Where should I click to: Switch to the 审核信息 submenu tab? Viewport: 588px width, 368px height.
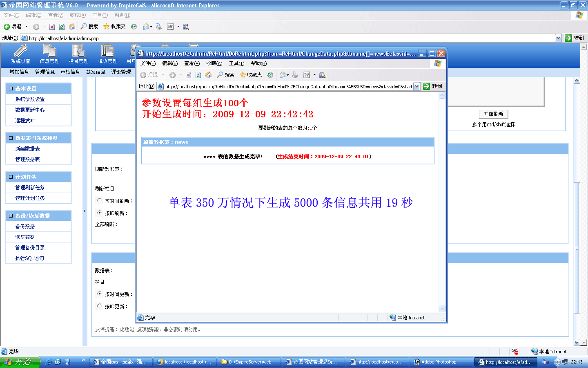(x=70, y=72)
